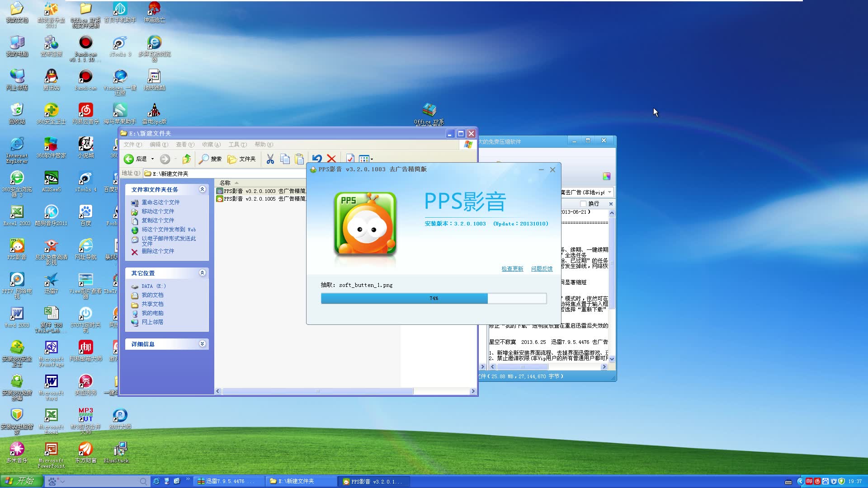Open the View menu in Explorer
The image size is (868, 488).
185,145
